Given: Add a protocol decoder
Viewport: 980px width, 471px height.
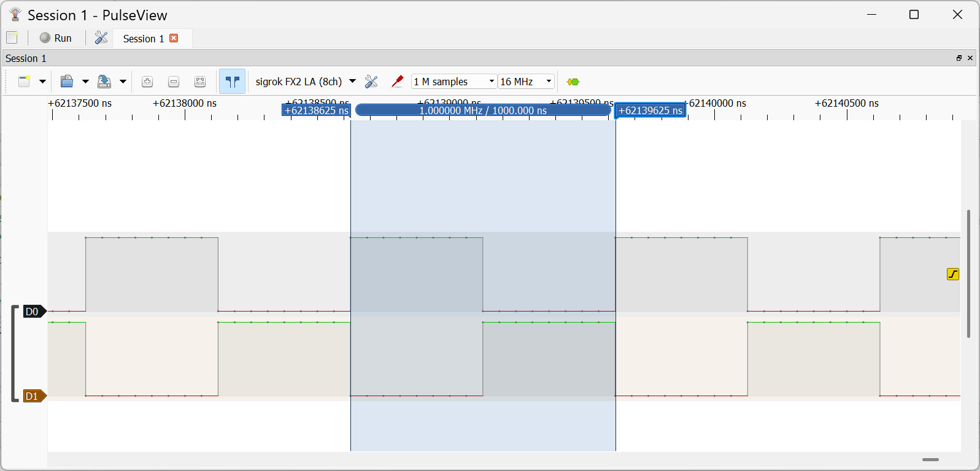Looking at the screenshot, I should click(x=573, y=82).
